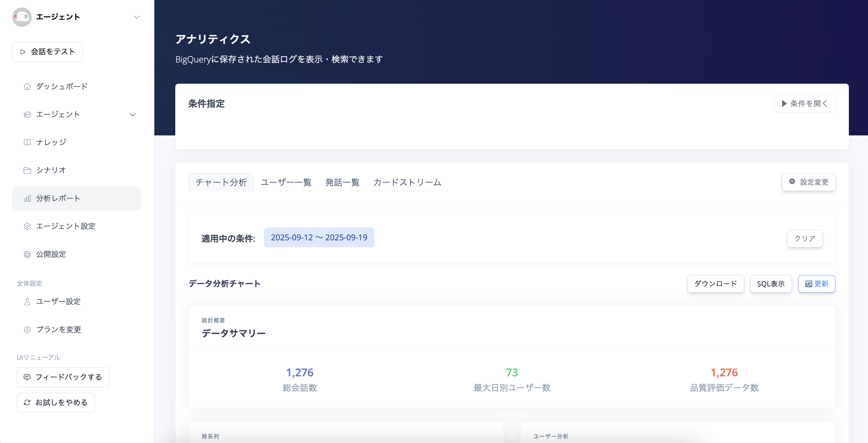
Task: Click the refresh icon on 更新 button
Action: pos(808,284)
